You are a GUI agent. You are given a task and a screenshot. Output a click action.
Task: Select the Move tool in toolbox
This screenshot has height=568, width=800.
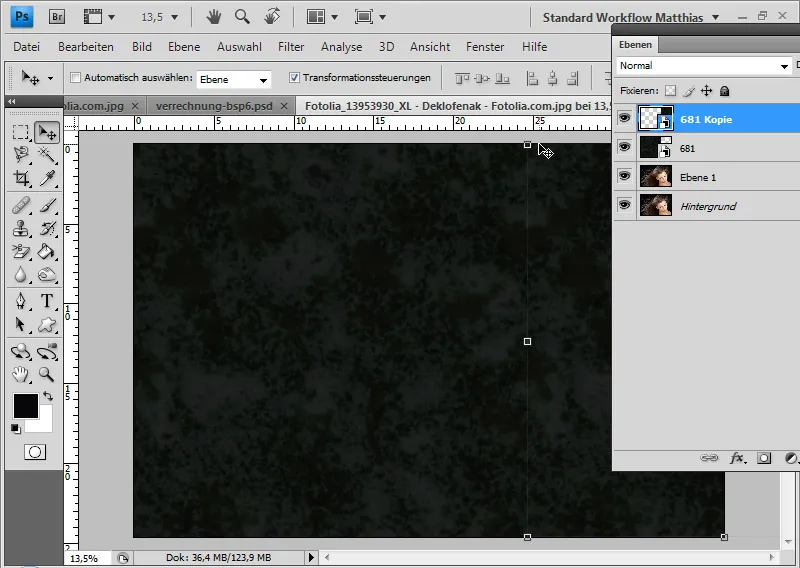(x=47, y=133)
